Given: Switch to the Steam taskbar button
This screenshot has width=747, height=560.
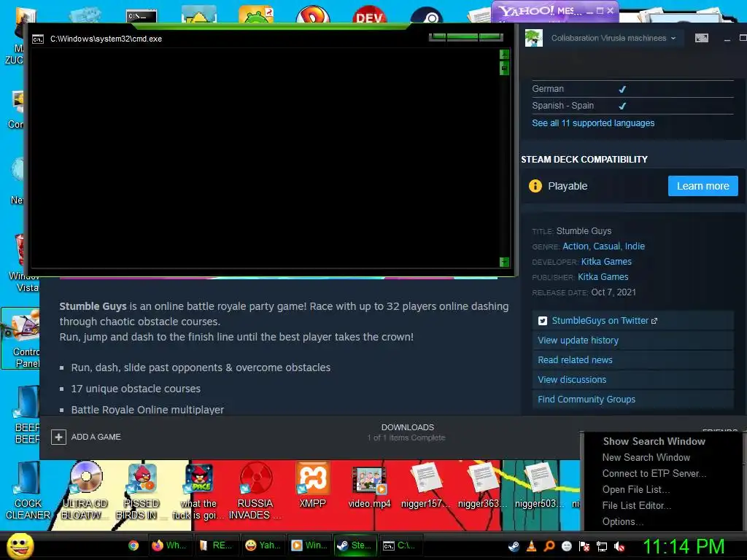Looking at the screenshot, I should coord(355,545).
